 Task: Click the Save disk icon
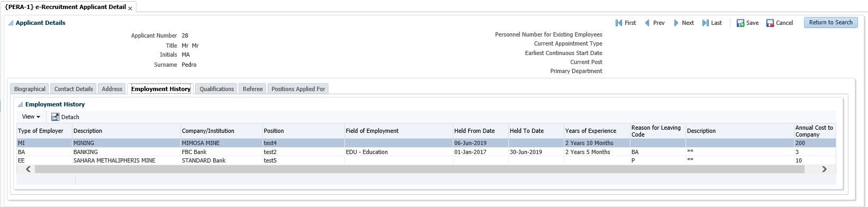point(741,23)
